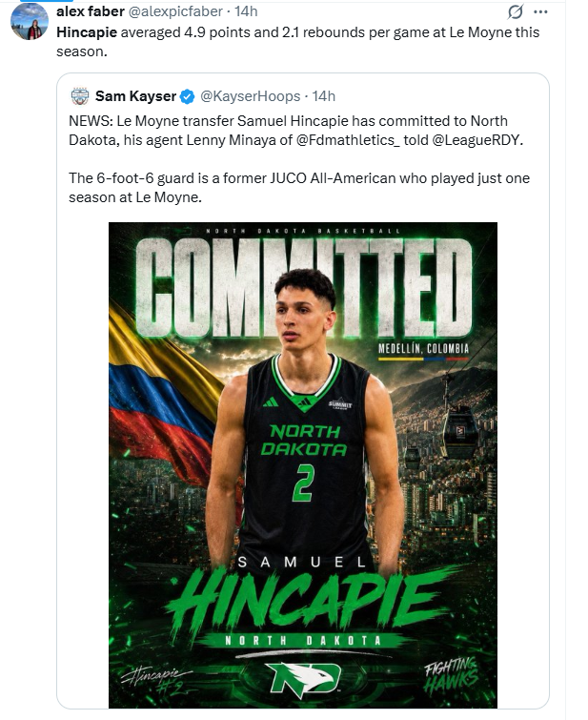Screen dimensions: 588x720
Task: Click Sam Kayser's profile avatar icon
Action: click(x=80, y=96)
